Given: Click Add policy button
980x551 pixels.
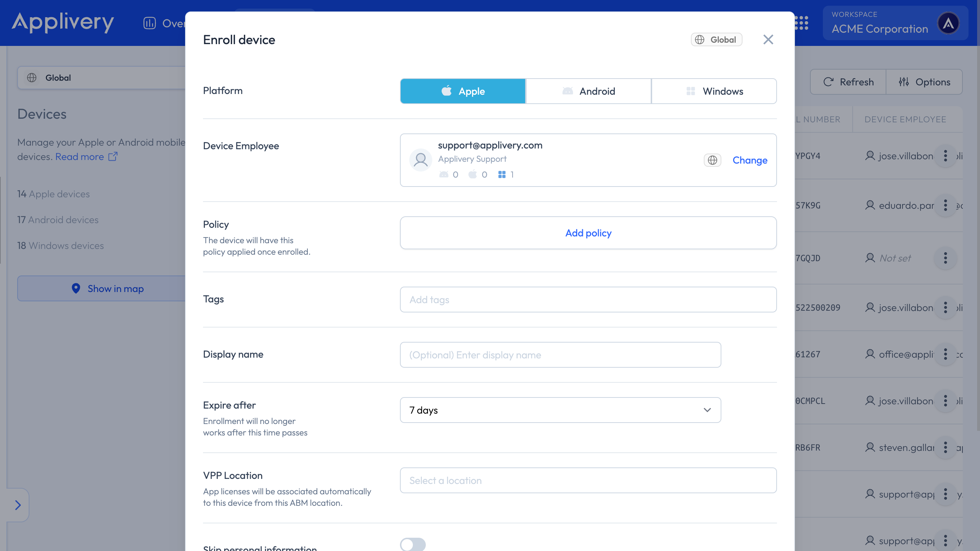Looking at the screenshot, I should click(588, 233).
